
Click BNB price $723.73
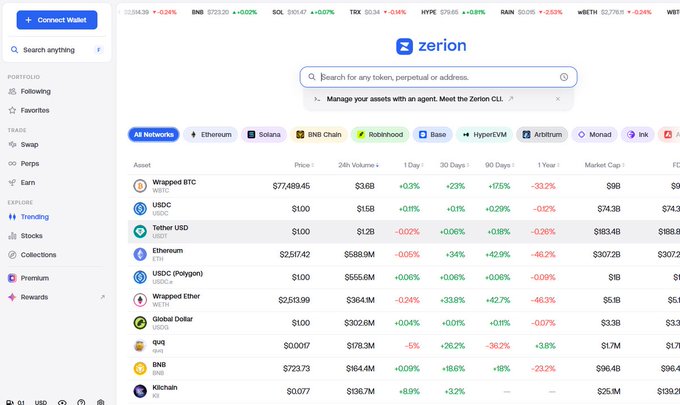point(297,369)
